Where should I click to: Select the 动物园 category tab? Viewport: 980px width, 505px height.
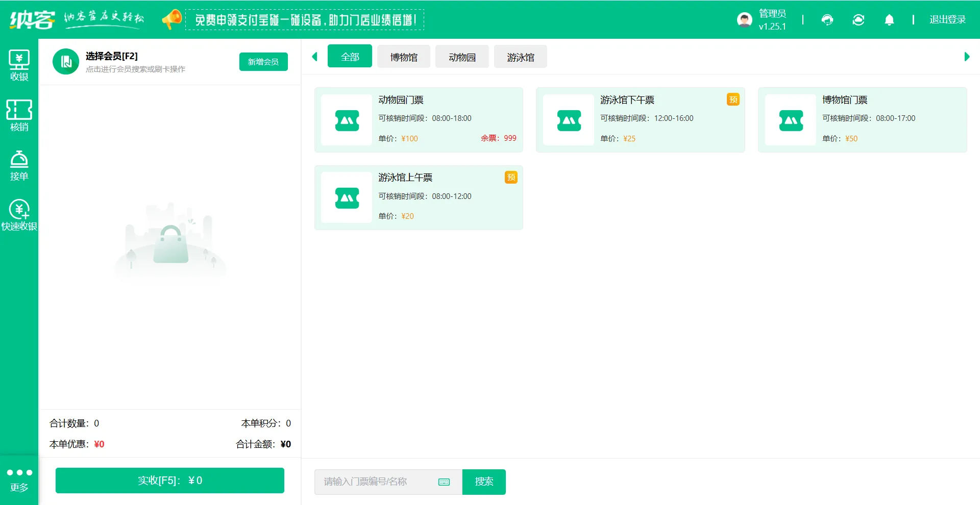pos(462,57)
